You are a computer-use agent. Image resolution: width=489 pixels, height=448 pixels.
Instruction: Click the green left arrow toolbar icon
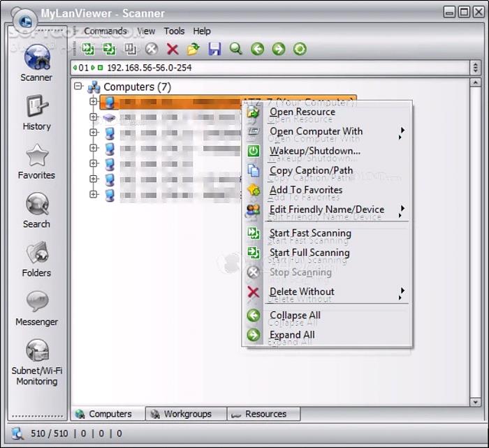click(257, 49)
